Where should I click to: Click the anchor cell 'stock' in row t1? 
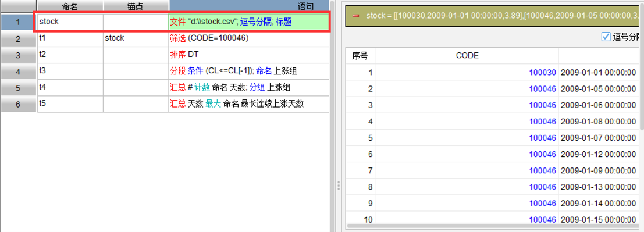point(136,38)
